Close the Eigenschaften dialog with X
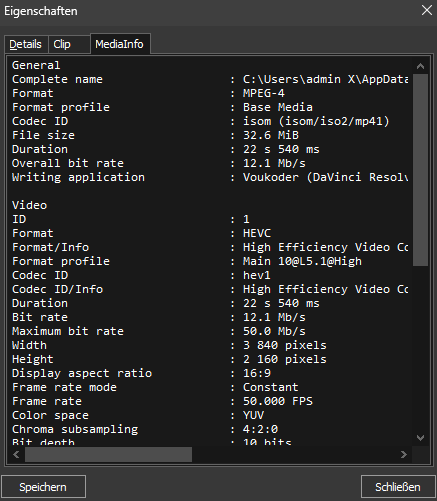This screenshot has height=501, width=437. [x=427, y=10]
